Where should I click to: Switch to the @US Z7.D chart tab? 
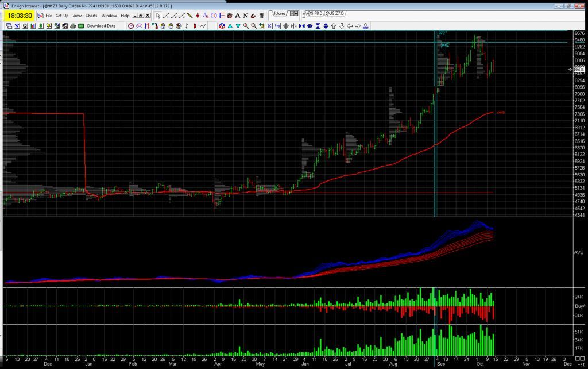(335, 14)
